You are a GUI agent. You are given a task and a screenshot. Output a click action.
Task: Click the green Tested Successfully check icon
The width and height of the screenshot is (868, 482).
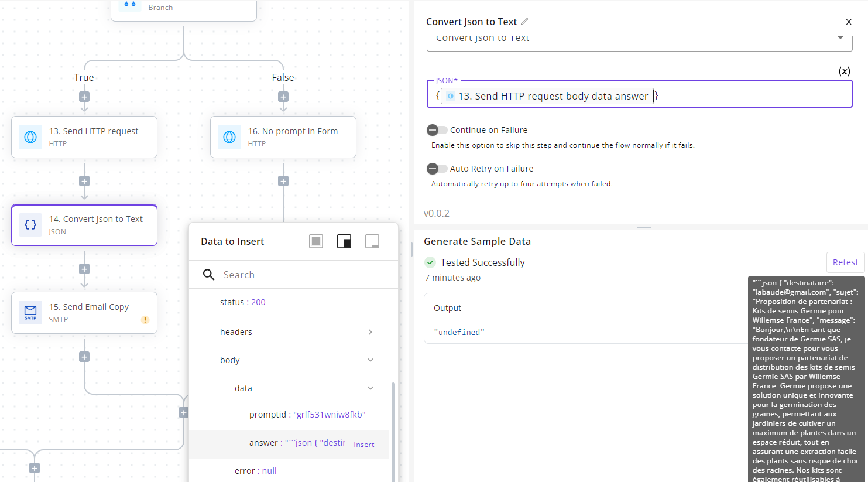coord(430,262)
